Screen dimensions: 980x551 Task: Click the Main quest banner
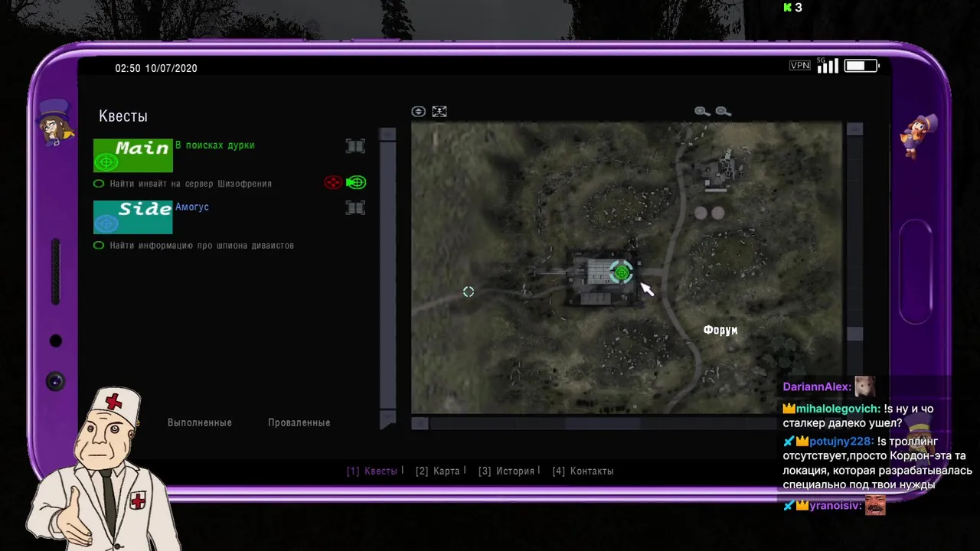(133, 155)
